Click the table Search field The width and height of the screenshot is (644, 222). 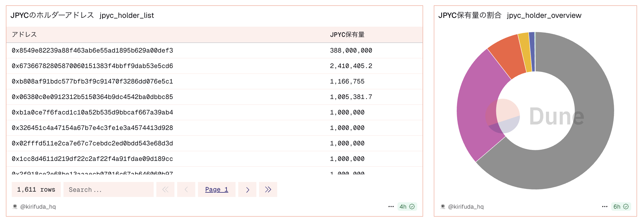pos(108,189)
